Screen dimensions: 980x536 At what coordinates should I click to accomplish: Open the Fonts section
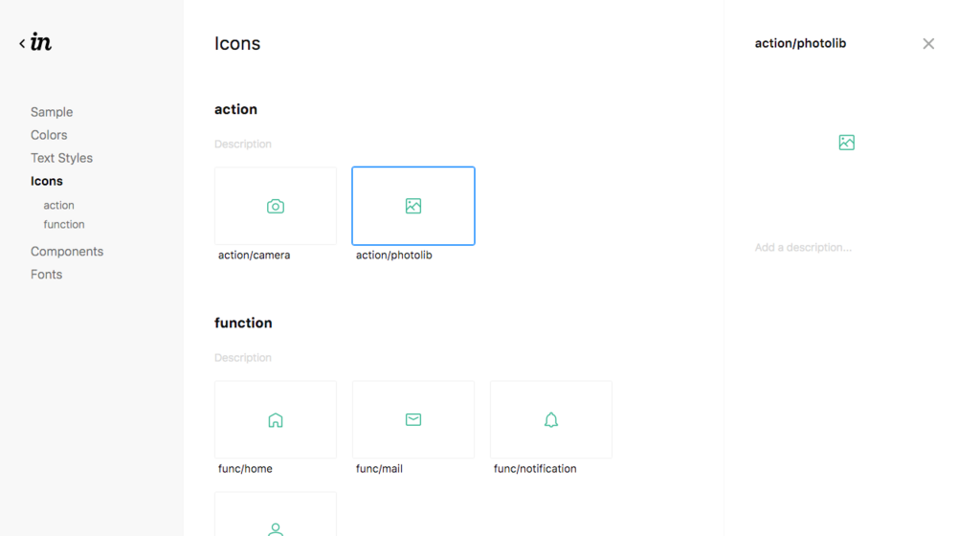(x=46, y=275)
